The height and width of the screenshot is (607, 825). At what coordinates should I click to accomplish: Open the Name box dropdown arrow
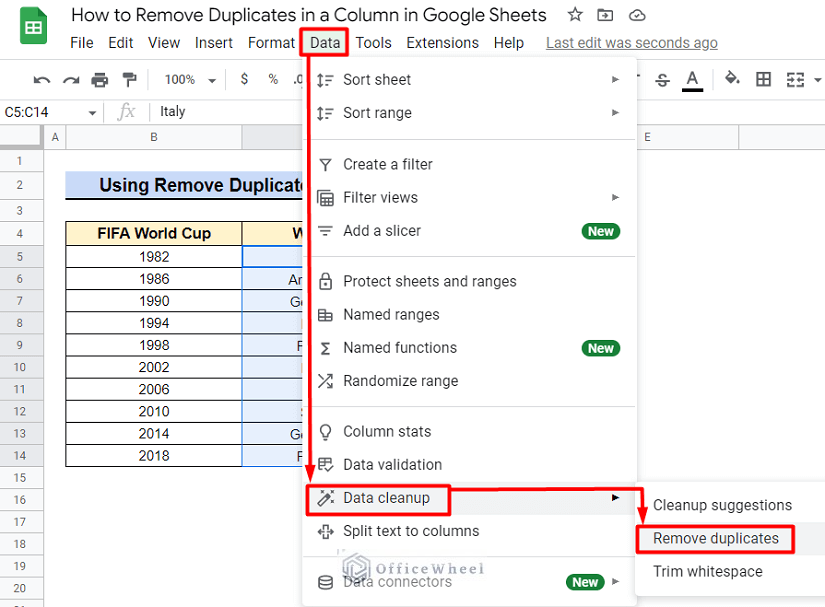(x=93, y=112)
